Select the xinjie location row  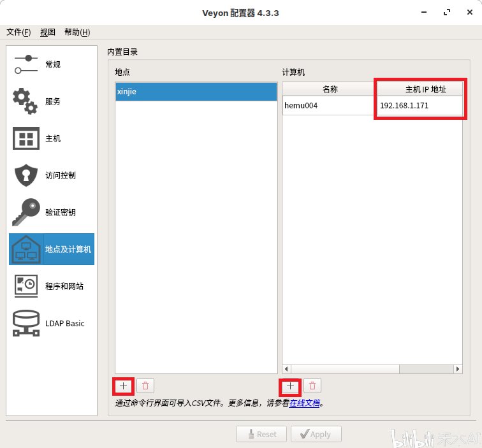pos(196,92)
